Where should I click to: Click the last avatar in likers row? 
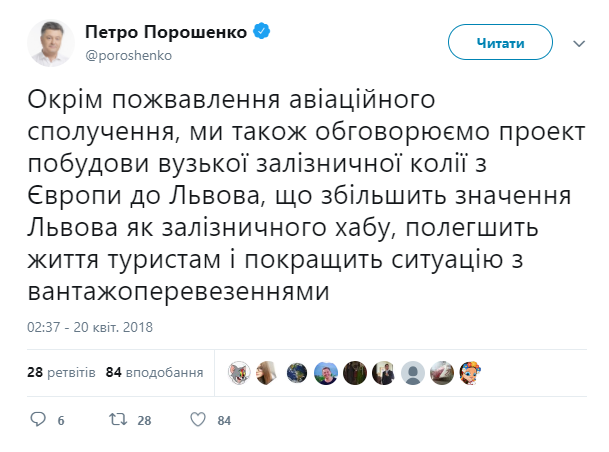(468, 373)
